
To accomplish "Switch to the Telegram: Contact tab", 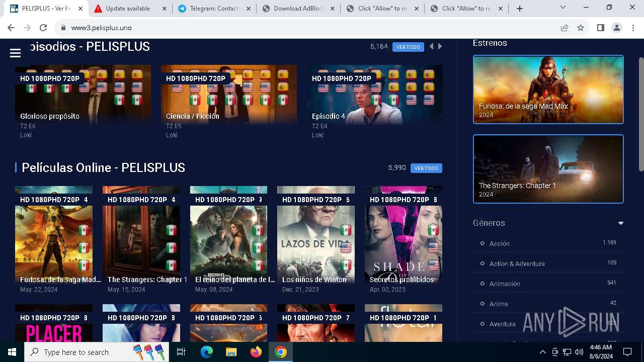I will tap(214, 9).
